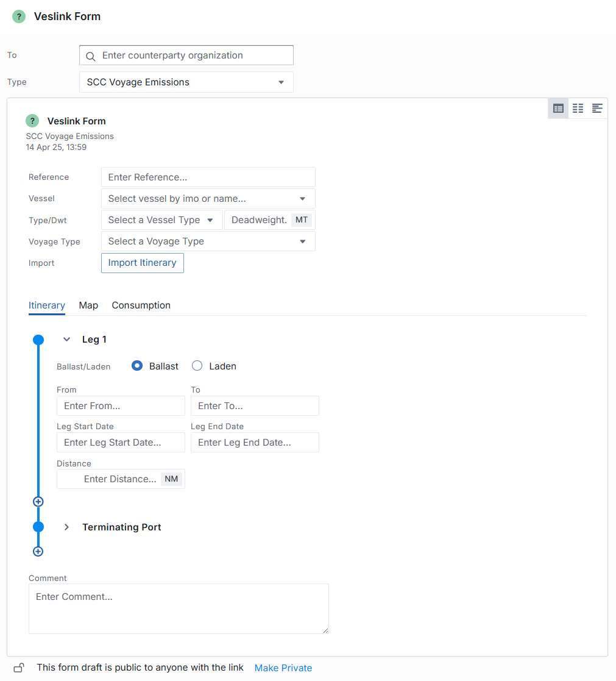The height and width of the screenshot is (681, 616).
Task: Switch to the Map tab
Action: click(x=88, y=305)
